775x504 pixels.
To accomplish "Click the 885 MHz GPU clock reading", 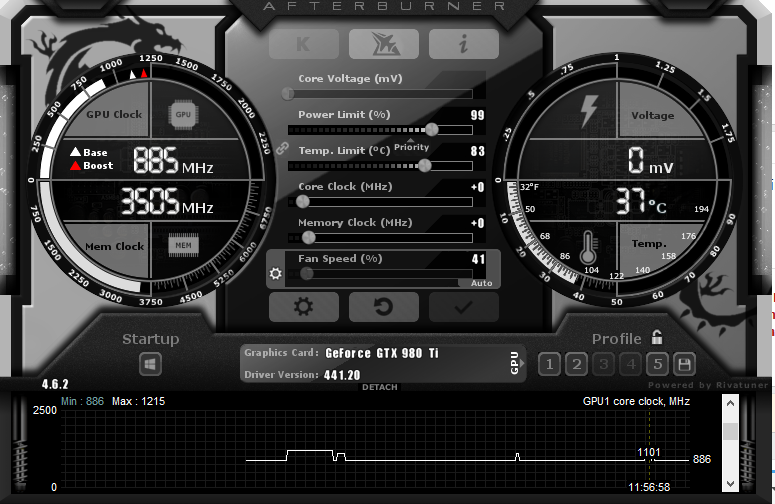I will coord(173,161).
